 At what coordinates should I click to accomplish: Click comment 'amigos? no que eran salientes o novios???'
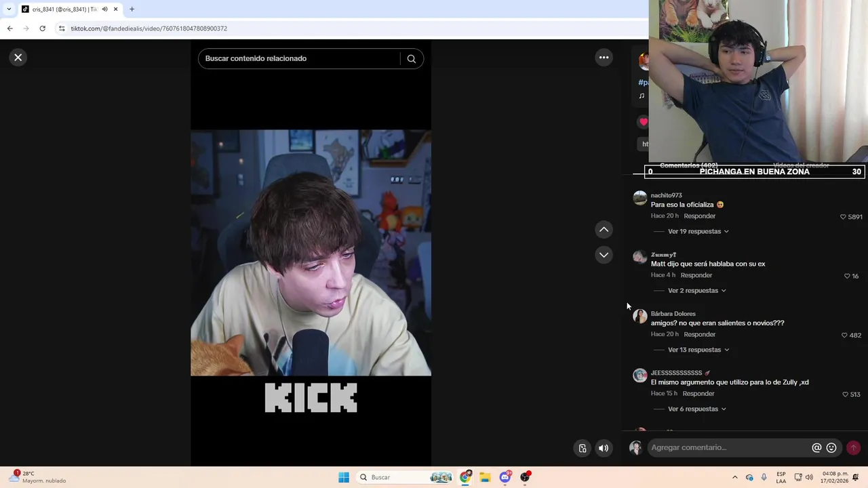(x=717, y=323)
